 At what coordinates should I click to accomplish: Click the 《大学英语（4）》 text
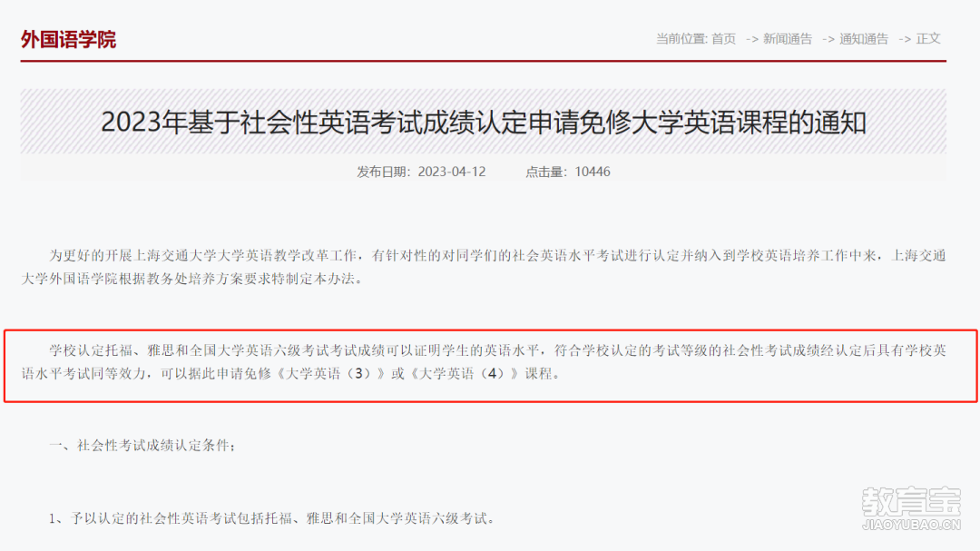tap(463, 374)
